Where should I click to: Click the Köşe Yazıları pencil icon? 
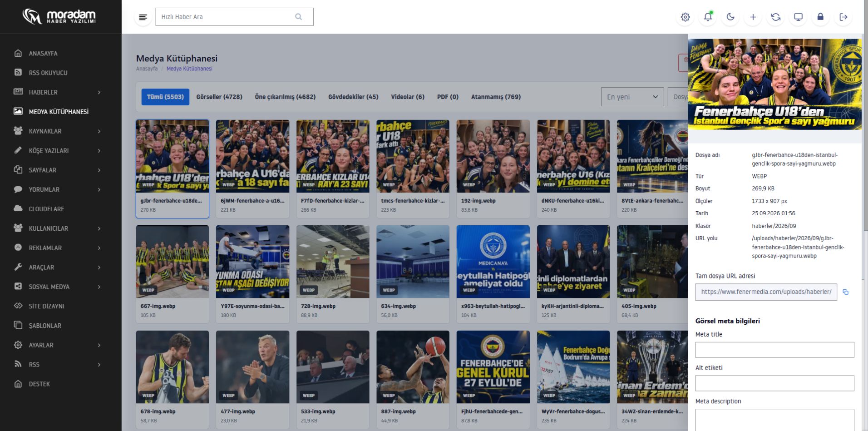pyautogui.click(x=18, y=150)
